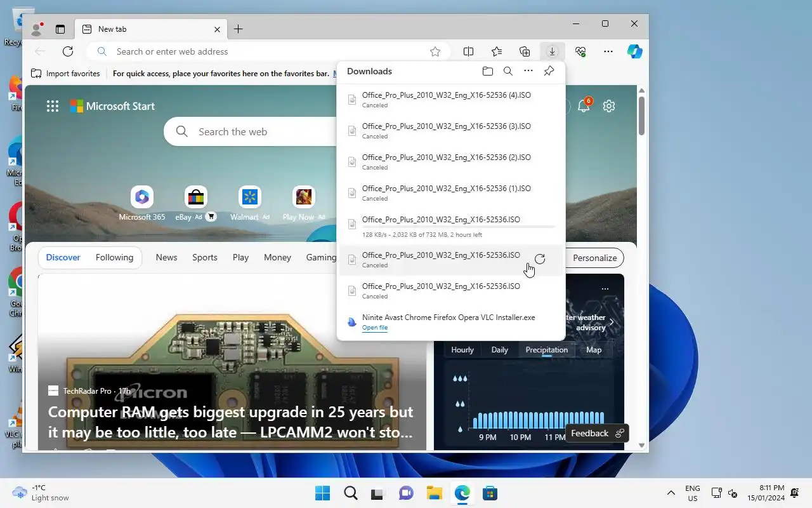Open File Explorer from taskbar
The height and width of the screenshot is (508, 812).
(434, 493)
